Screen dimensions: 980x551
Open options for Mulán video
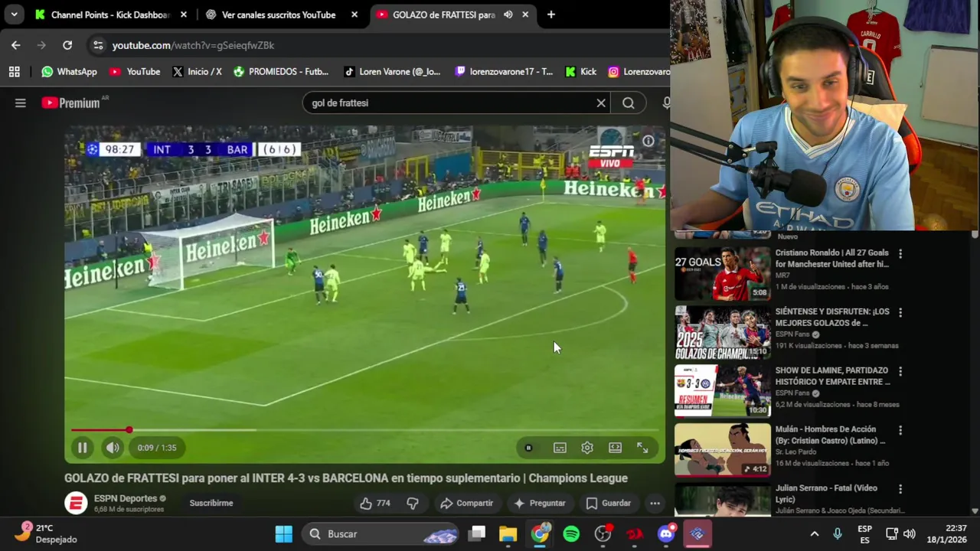point(900,430)
